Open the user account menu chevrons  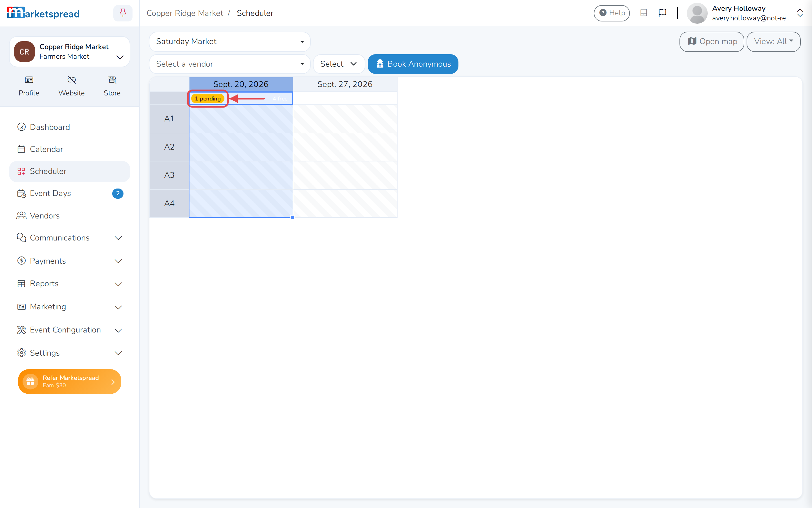click(x=800, y=13)
